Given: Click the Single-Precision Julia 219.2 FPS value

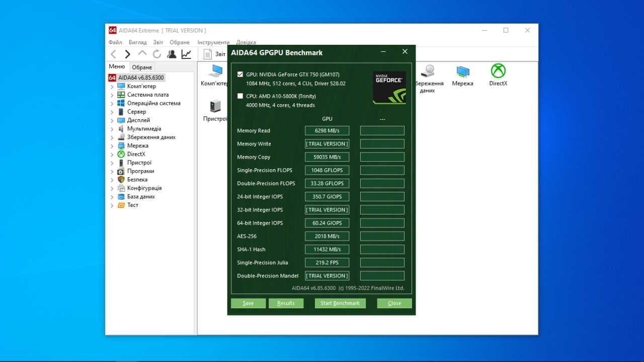Looking at the screenshot, I should [x=327, y=262].
